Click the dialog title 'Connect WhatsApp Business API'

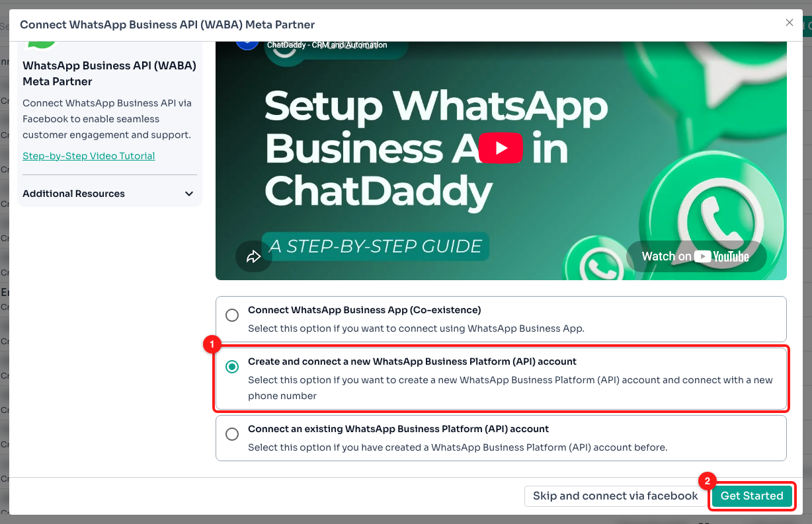pos(167,24)
